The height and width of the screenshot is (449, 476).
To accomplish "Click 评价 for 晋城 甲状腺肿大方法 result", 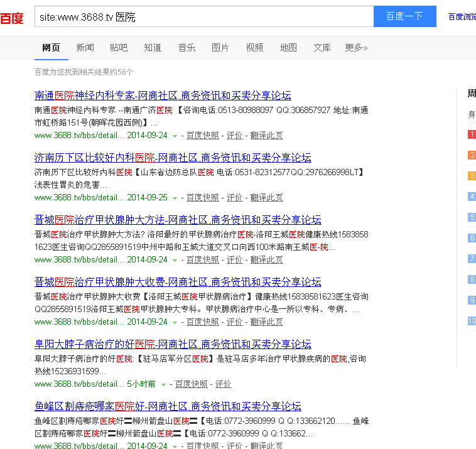I will [235, 260].
